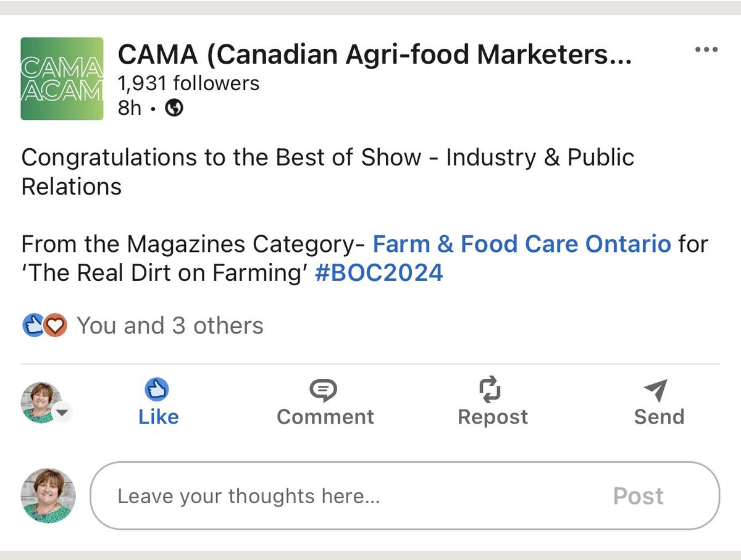The height and width of the screenshot is (560, 741).
Task: Click the Send paper plane icon
Action: point(656,390)
